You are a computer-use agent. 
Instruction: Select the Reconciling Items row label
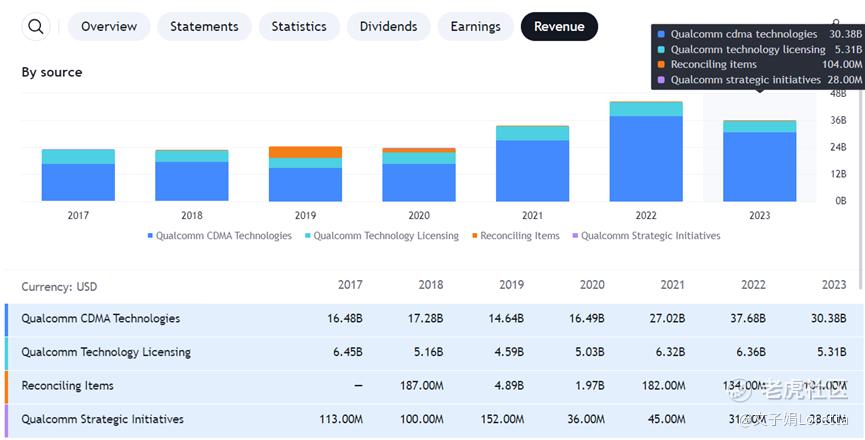67,385
